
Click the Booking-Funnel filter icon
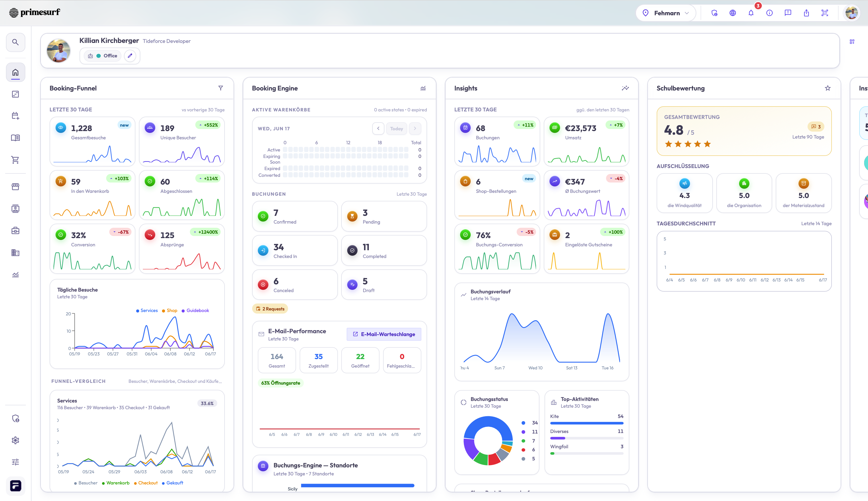[221, 88]
